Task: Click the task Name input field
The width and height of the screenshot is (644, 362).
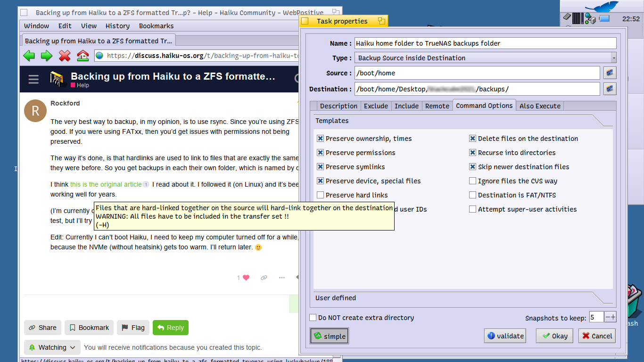Action: 485,43
